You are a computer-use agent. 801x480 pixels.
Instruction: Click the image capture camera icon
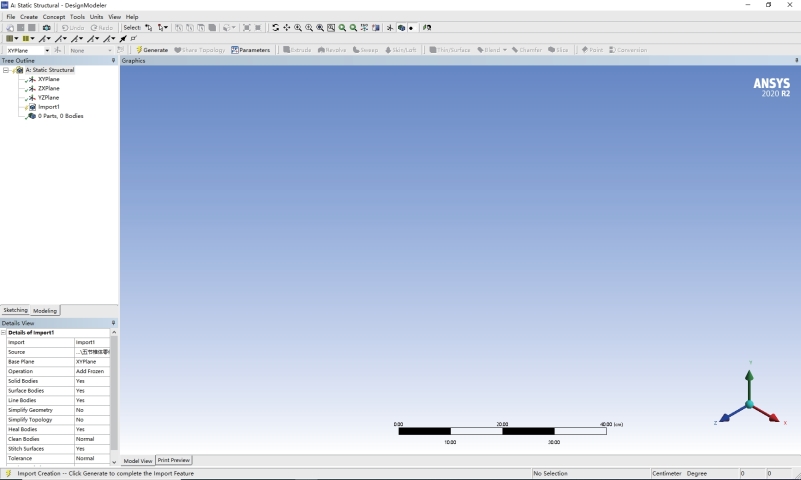pyautogui.click(x=46, y=28)
